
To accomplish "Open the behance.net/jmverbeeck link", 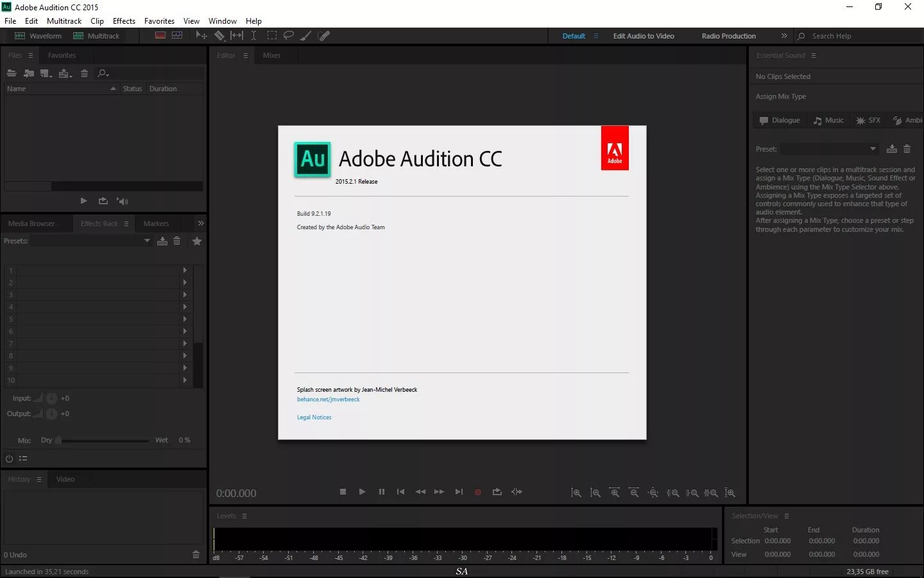I will click(328, 399).
